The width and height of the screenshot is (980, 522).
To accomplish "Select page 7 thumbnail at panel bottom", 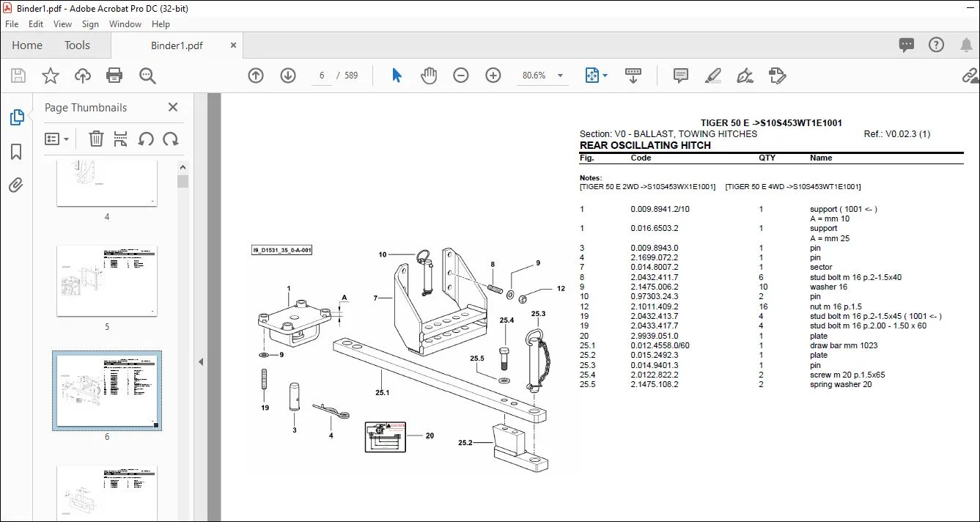I will [107, 493].
